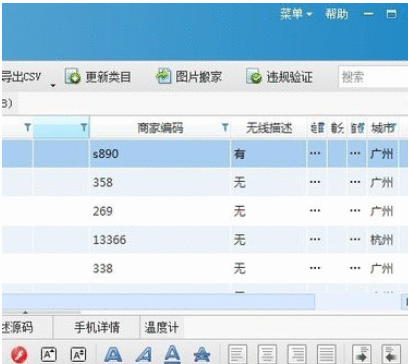Click the 违规验证 button label
Image resolution: width=408 pixels, height=364 pixels.
point(289,77)
